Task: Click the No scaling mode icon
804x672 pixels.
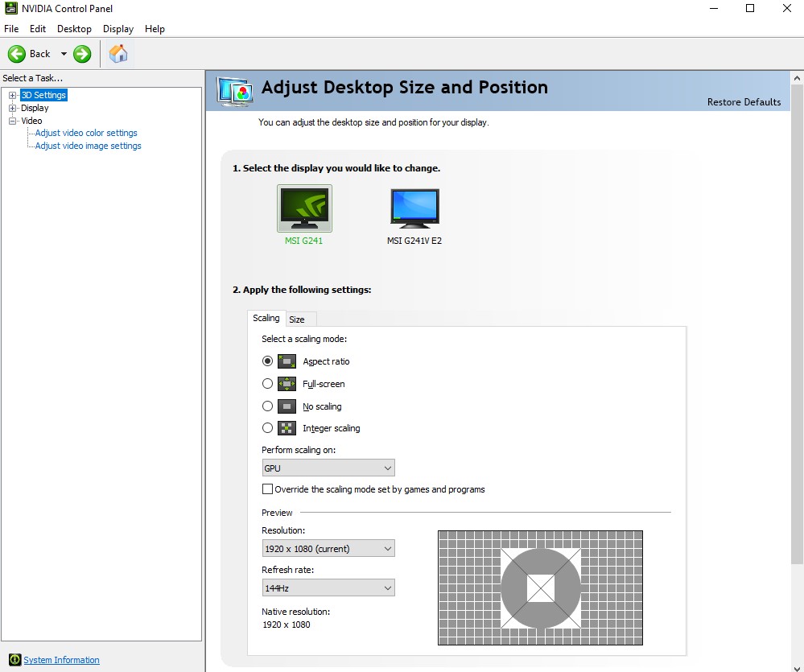Action: click(x=287, y=406)
